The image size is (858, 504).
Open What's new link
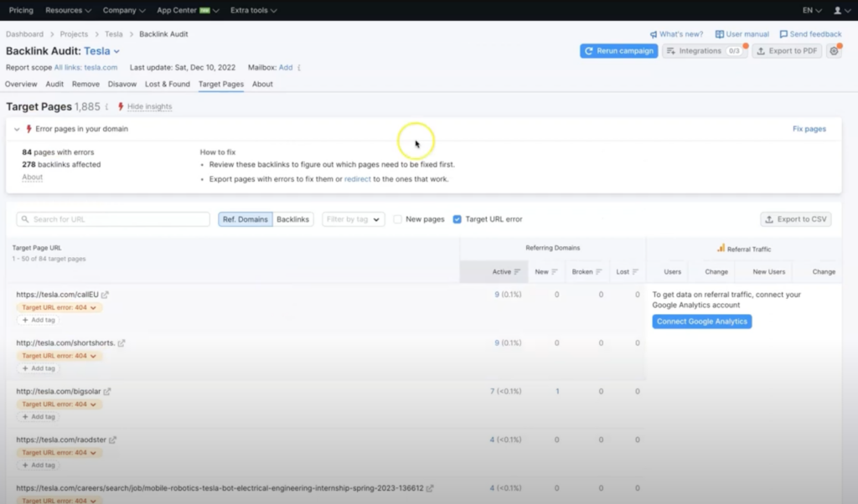pyautogui.click(x=676, y=33)
